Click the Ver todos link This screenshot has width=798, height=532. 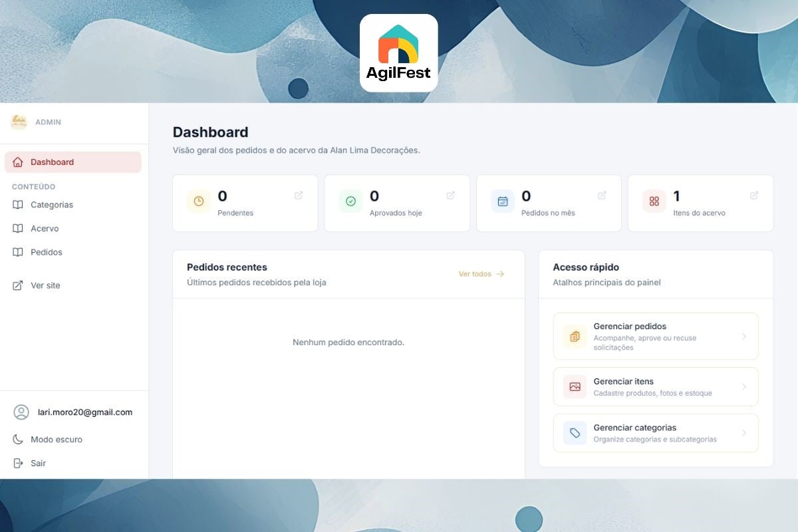[x=475, y=274]
